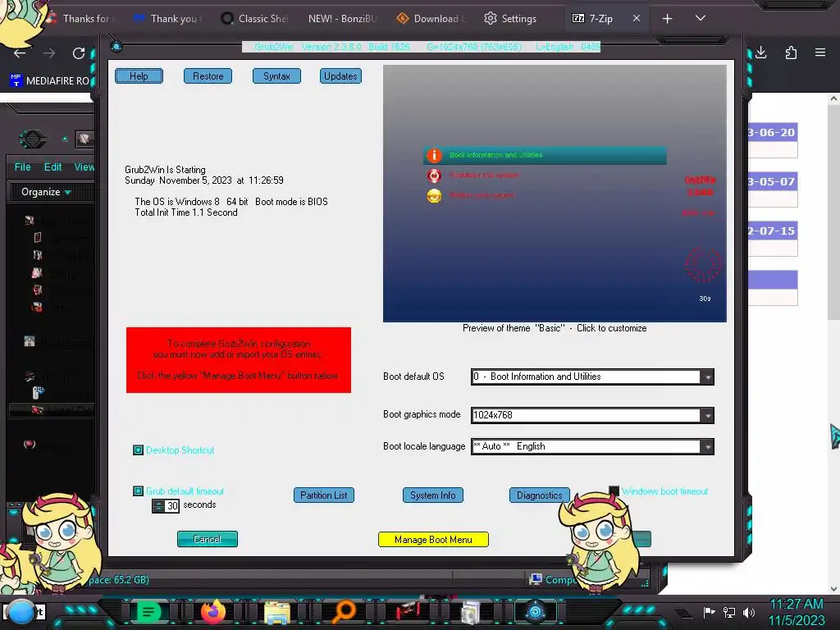Open the Help button in Grub2Win

point(139,76)
